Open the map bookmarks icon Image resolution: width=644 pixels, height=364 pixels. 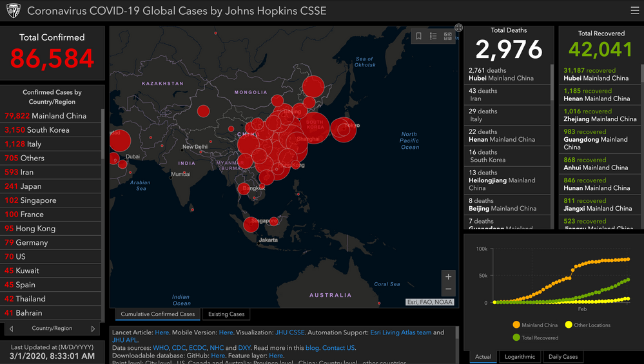(418, 36)
